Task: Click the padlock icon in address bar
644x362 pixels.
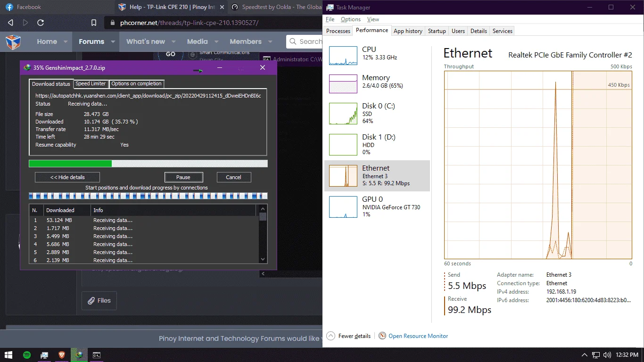Action: coord(112,23)
